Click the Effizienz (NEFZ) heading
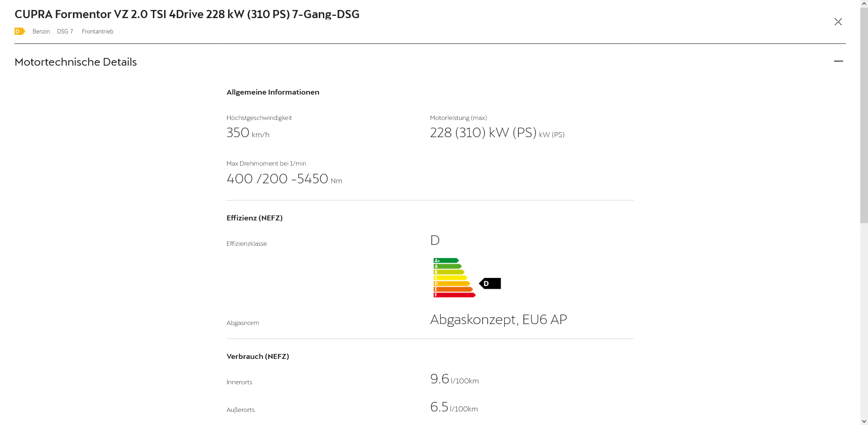This screenshot has height=425, width=868. pyautogui.click(x=254, y=218)
